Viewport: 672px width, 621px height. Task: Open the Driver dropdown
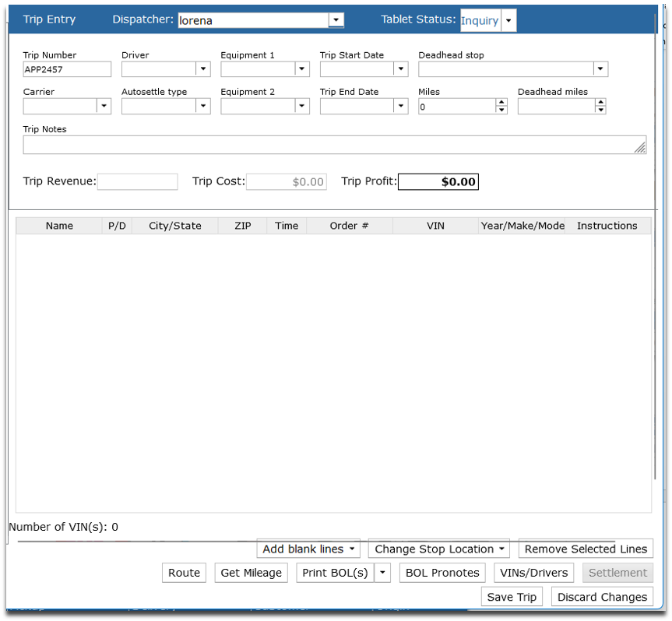point(202,69)
